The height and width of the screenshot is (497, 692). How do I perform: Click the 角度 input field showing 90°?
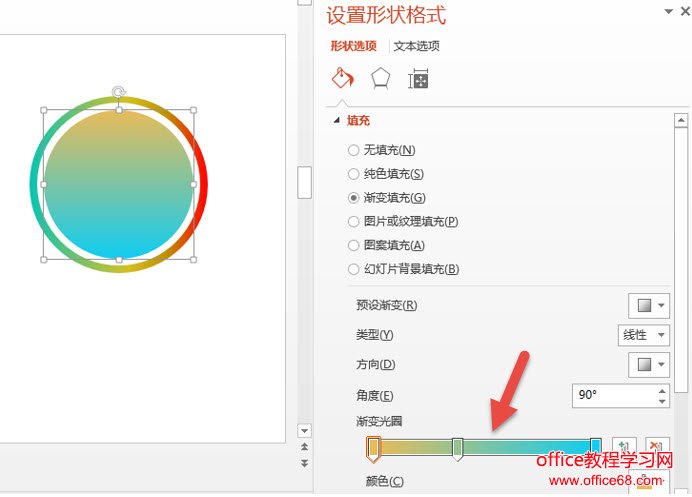pos(614,395)
